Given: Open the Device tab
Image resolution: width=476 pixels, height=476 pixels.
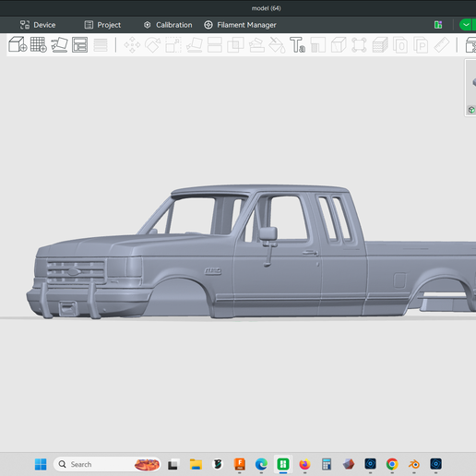Looking at the screenshot, I should click(x=38, y=25).
